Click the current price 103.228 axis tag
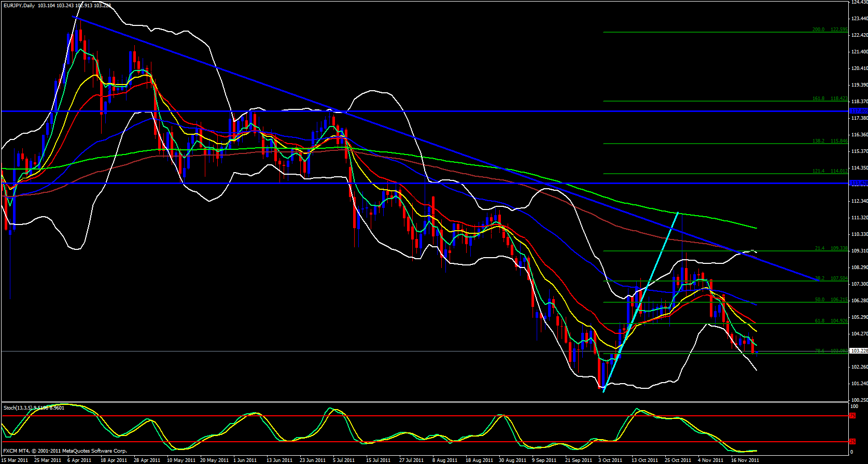Screen dimensions: 868x464 tap(859, 351)
